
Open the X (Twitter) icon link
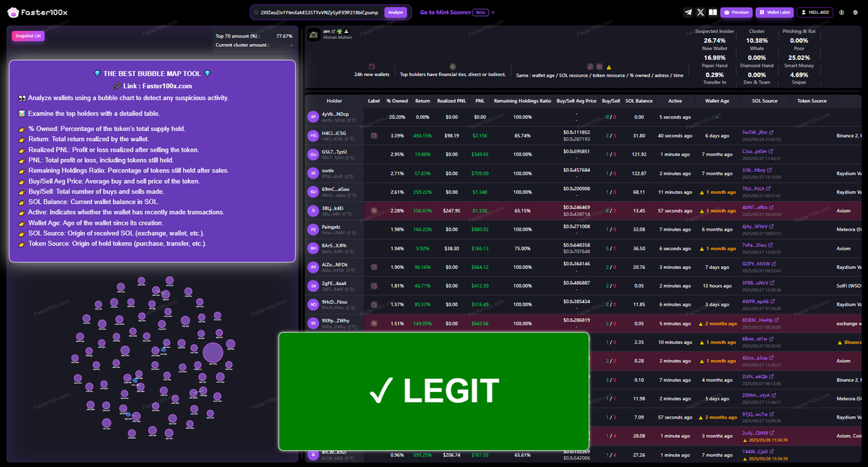[x=700, y=12]
